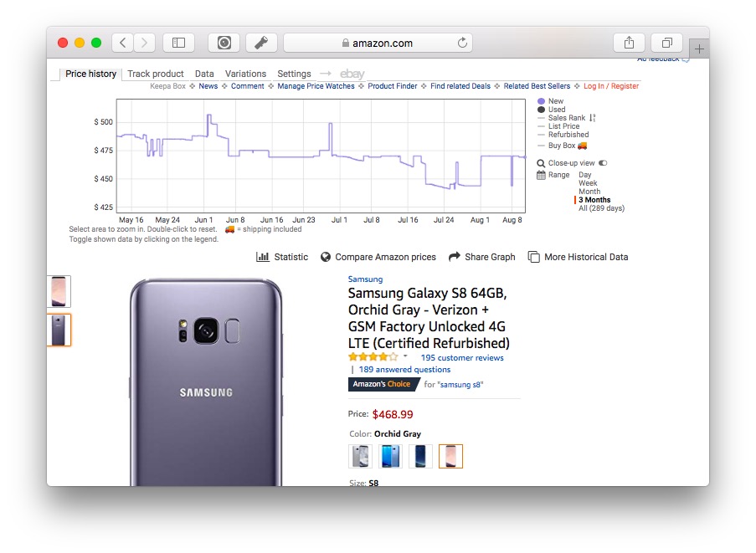Click the sales rank sort icon
Image resolution: width=756 pixels, height=553 pixels.
[592, 118]
